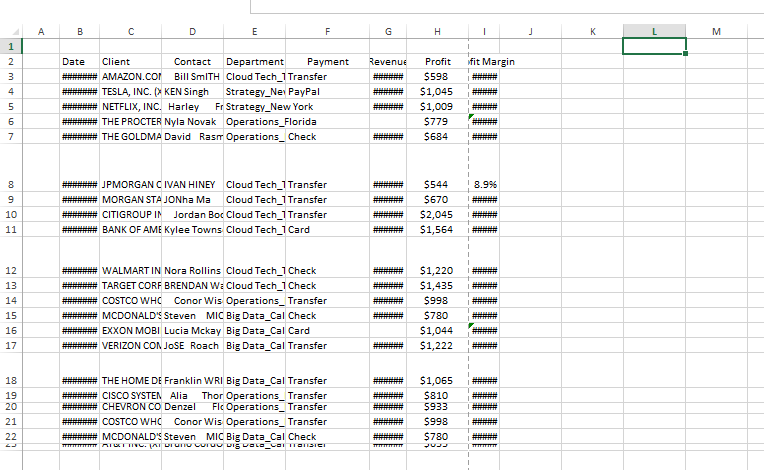Select column M header
The height and width of the screenshot is (470, 764).
[x=716, y=32]
